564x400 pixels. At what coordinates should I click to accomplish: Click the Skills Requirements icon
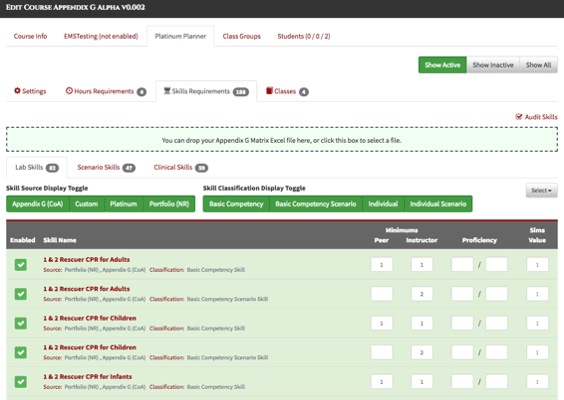pyautogui.click(x=167, y=91)
